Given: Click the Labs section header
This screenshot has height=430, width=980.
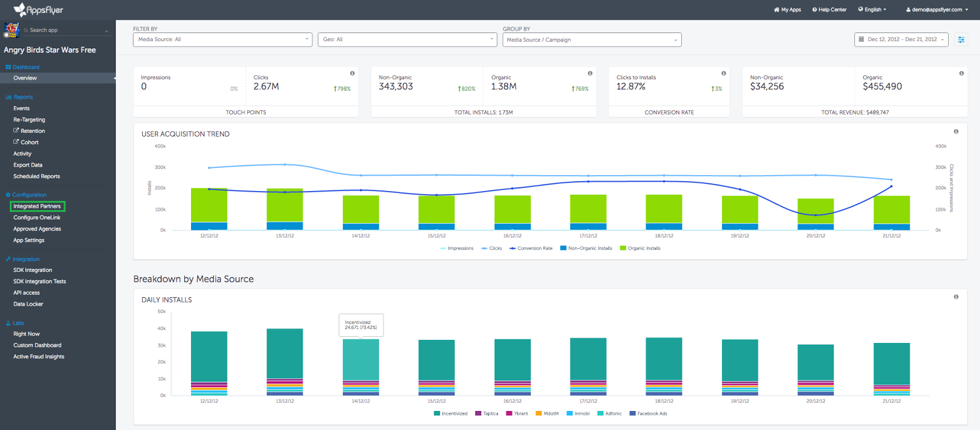Looking at the screenshot, I should [15, 323].
